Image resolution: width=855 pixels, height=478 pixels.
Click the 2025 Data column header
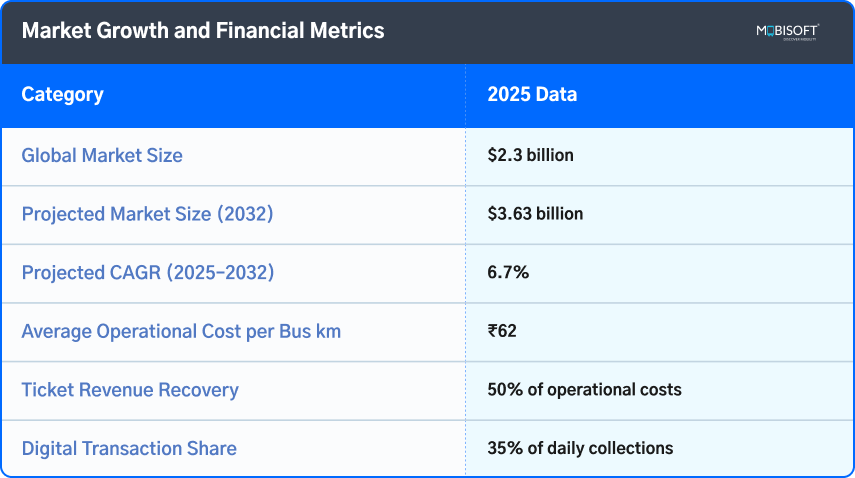tap(531, 95)
